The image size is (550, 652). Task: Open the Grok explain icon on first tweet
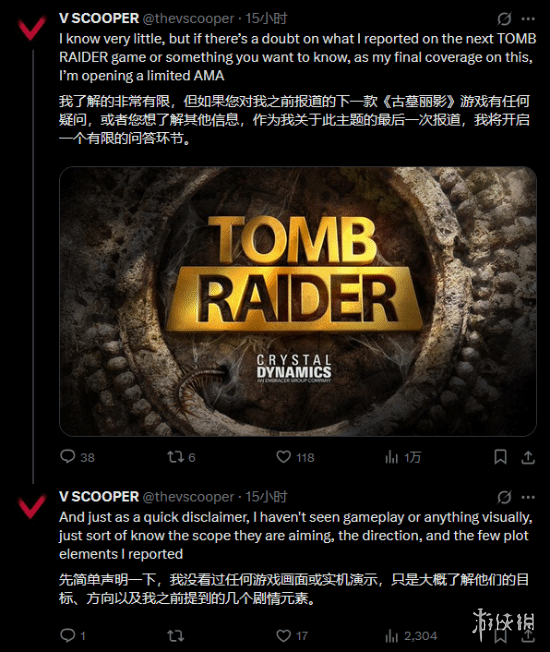504,19
